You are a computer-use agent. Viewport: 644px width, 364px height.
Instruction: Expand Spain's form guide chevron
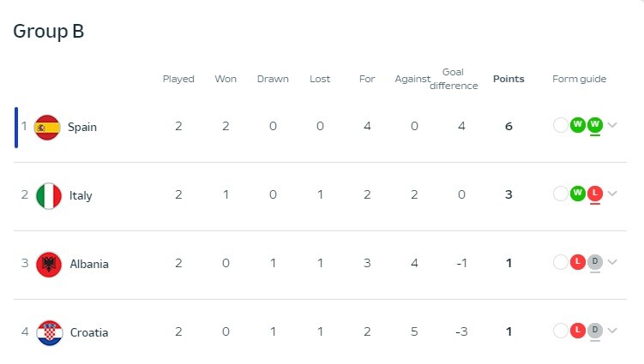point(612,125)
